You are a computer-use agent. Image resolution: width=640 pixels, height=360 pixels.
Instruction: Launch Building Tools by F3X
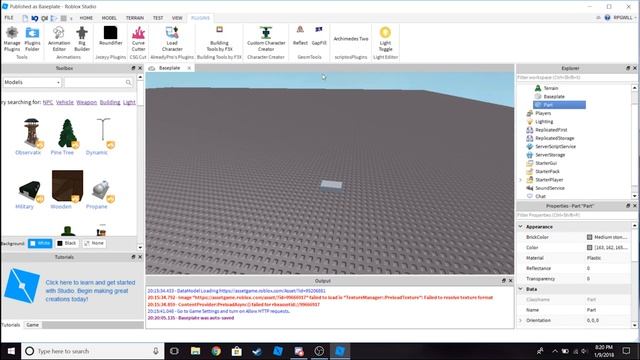219,39
